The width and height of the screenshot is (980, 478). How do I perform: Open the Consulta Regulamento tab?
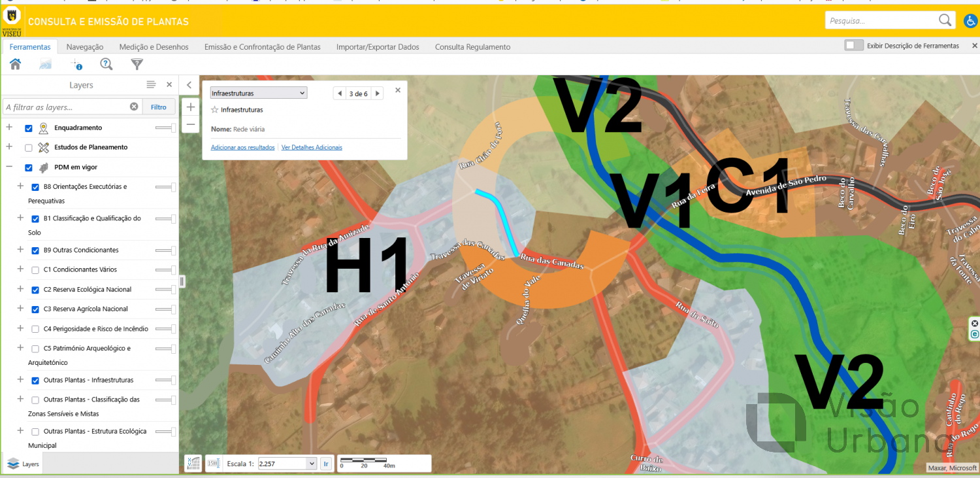pyautogui.click(x=473, y=47)
